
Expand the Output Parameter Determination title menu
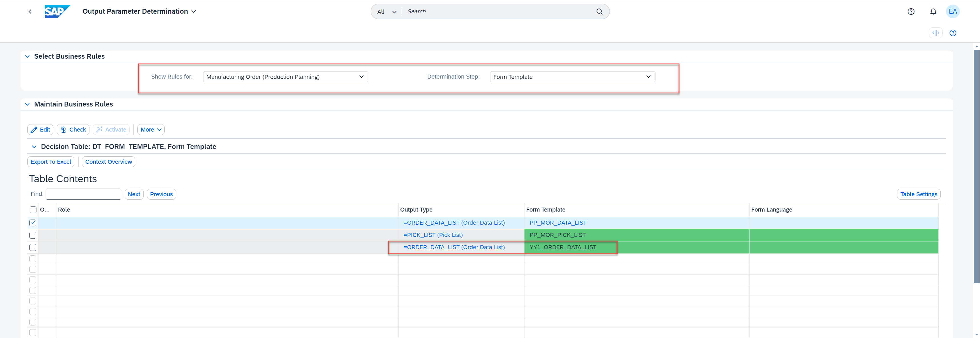tap(139, 11)
